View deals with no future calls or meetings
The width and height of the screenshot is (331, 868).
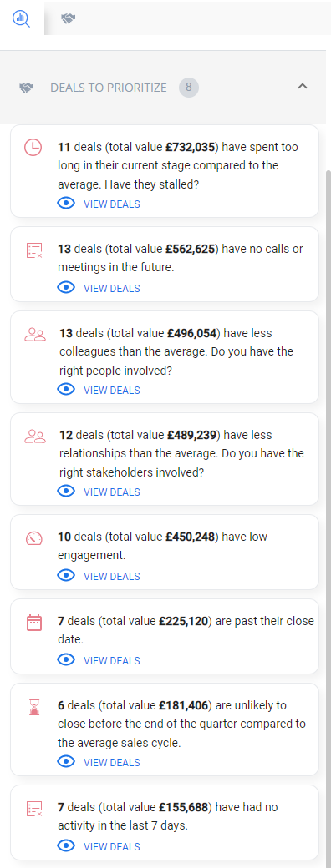coord(111,289)
